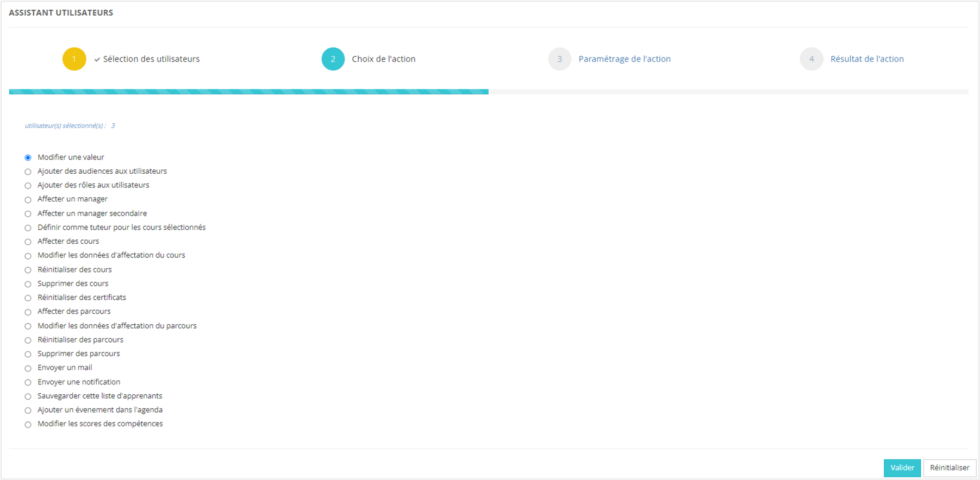
Task: Choose Ajouter des audiences aux utilisateurs
Action: (x=28, y=172)
